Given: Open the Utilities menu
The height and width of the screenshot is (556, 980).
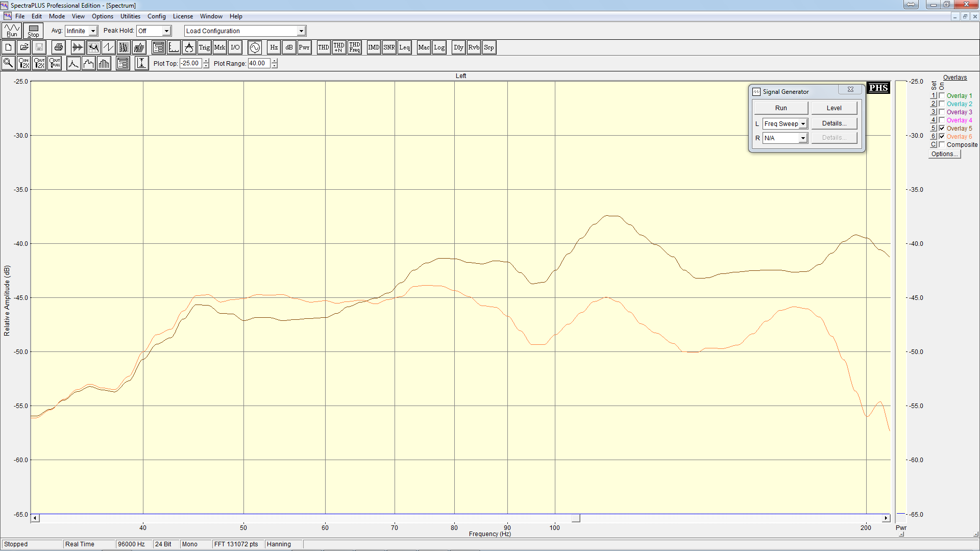Looking at the screenshot, I should pos(130,16).
